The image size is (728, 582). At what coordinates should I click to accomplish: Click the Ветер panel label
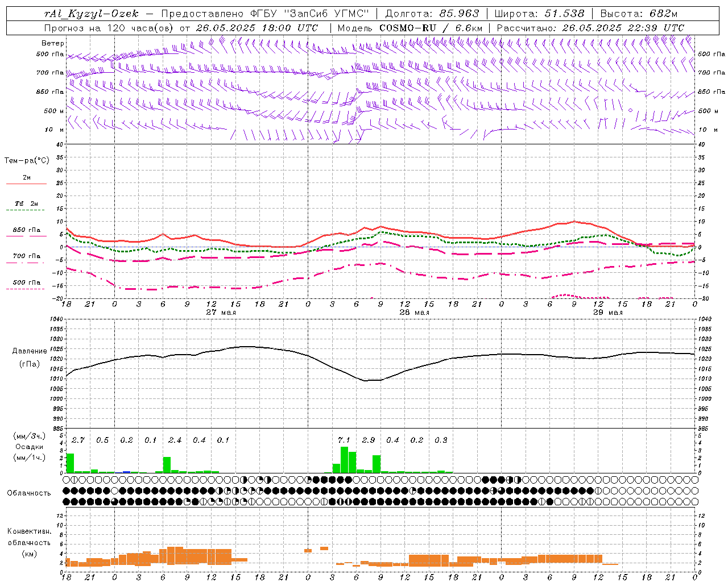pyautogui.click(x=53, y=43)
